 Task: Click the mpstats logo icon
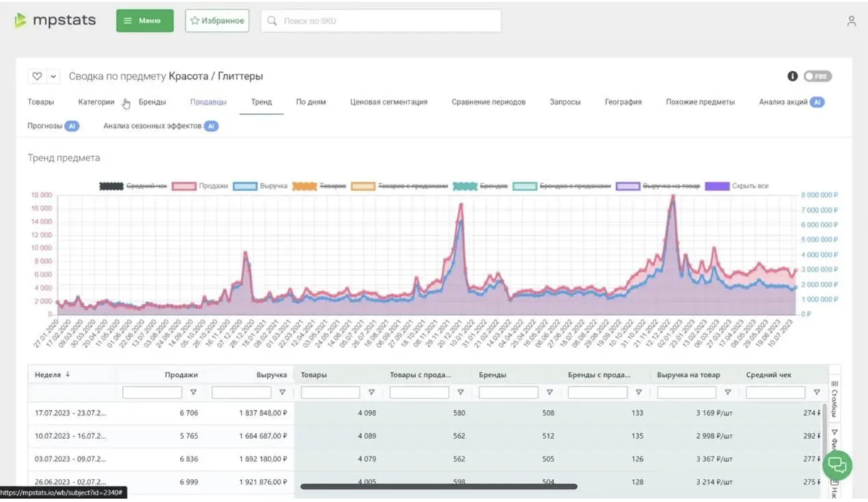[x=20, y=20]
